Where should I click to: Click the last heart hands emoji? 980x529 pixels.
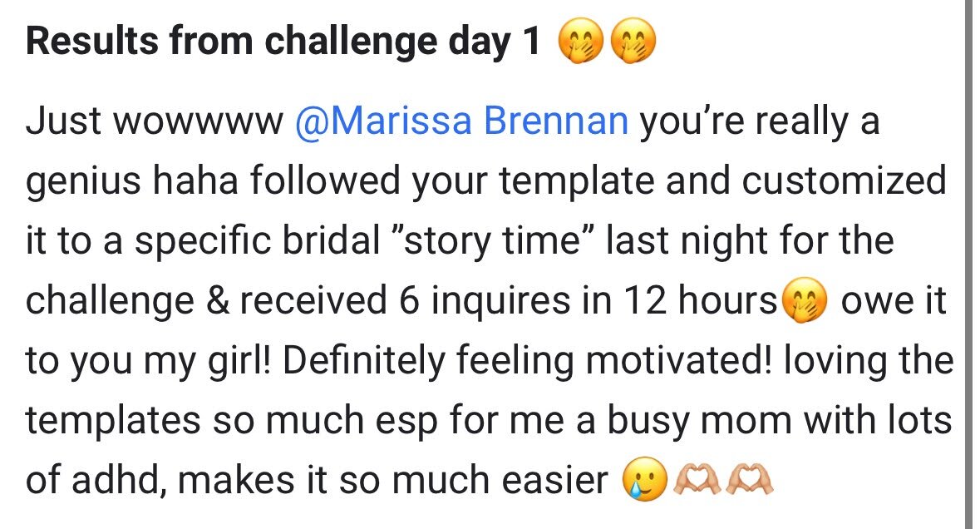748,480
